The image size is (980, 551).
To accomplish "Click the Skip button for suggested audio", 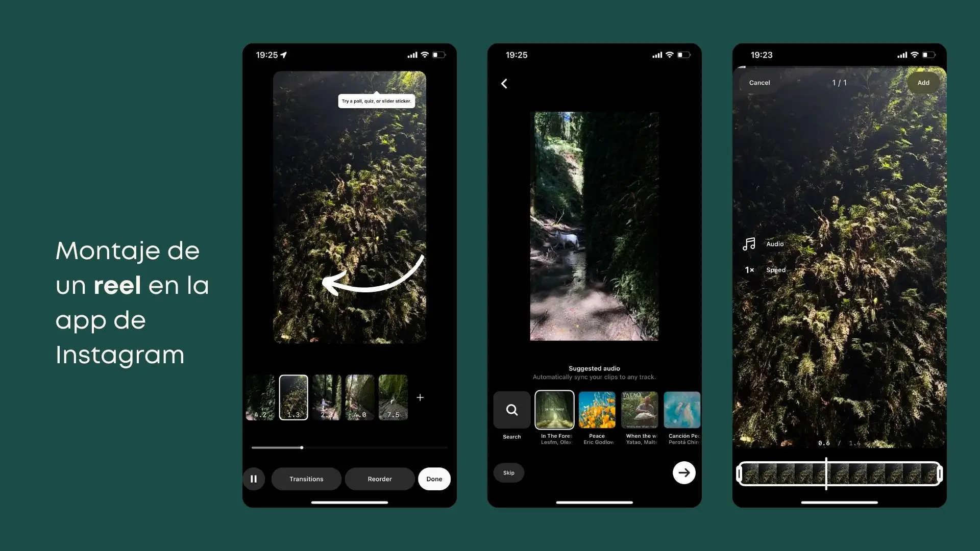I will pyautogui.click(x=509, y=471).
